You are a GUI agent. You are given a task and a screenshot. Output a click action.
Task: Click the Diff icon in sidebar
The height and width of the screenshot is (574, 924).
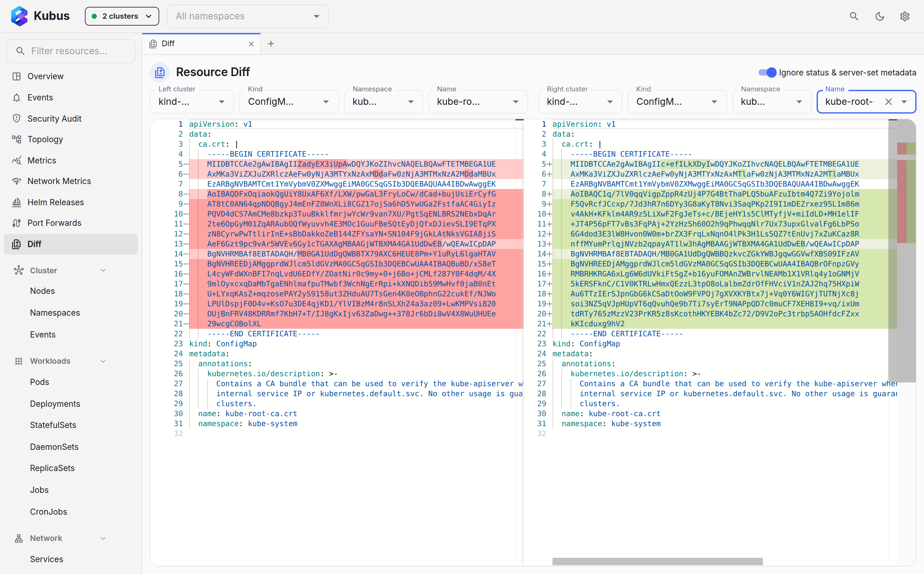click(16, 244)
